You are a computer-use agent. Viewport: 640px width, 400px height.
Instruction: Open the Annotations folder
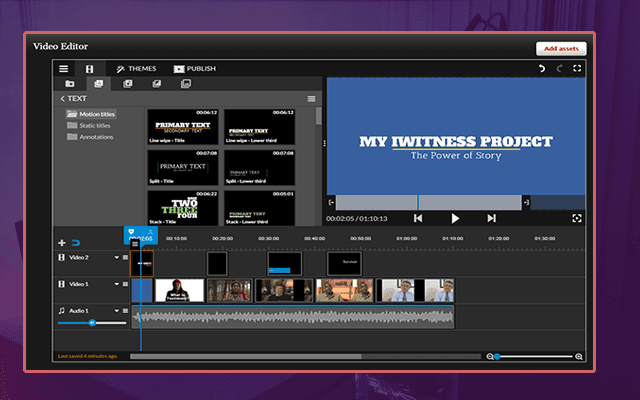click(x=90, y=137)
